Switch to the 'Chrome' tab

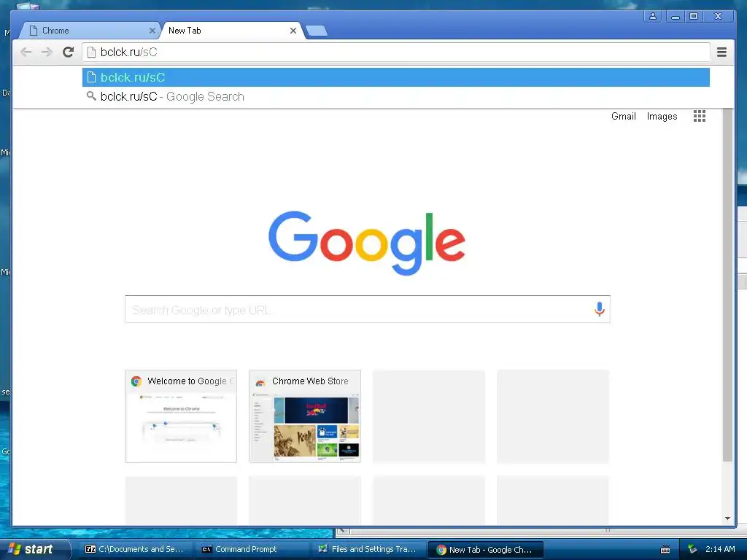(x=88, y=31)
